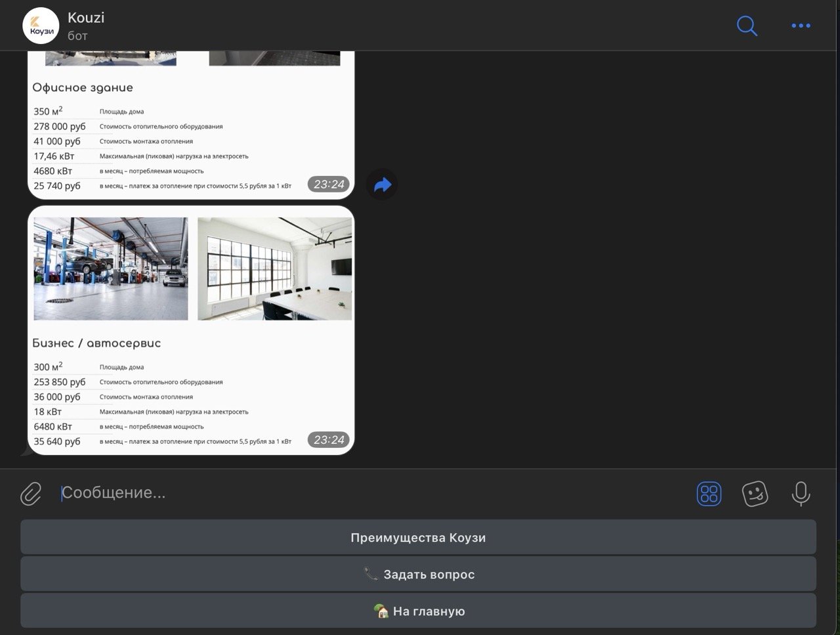
Task: Click the 278 000 руб value
Action: 60,126
